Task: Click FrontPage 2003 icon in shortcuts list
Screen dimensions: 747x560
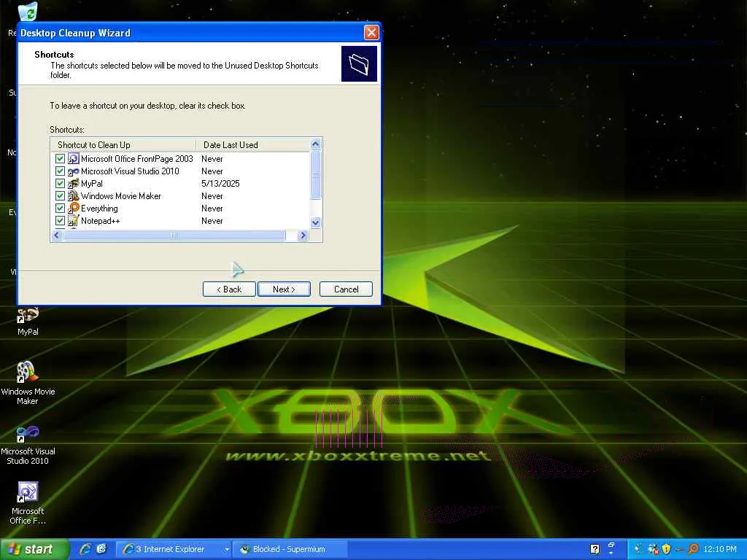Action: coord(74,158)
